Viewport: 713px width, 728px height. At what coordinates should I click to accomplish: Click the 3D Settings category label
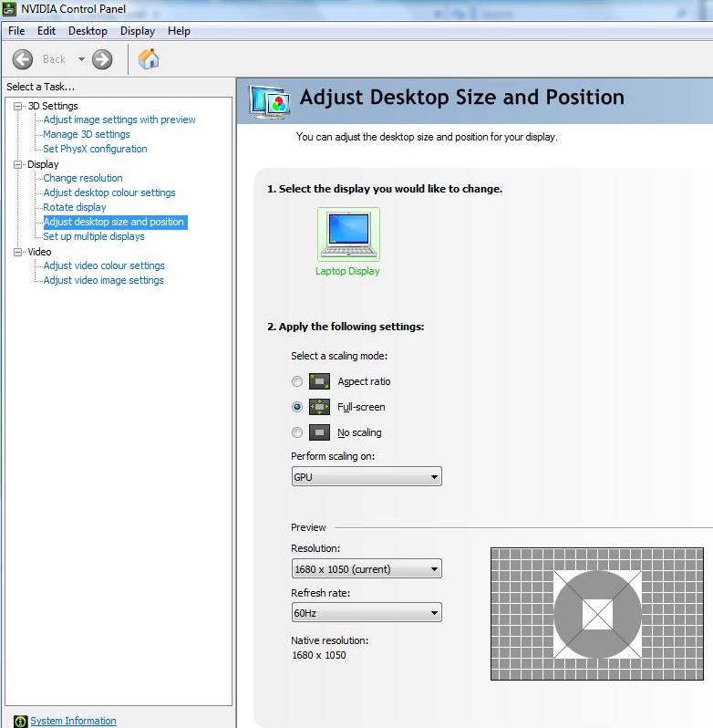[x=53, y=106]
